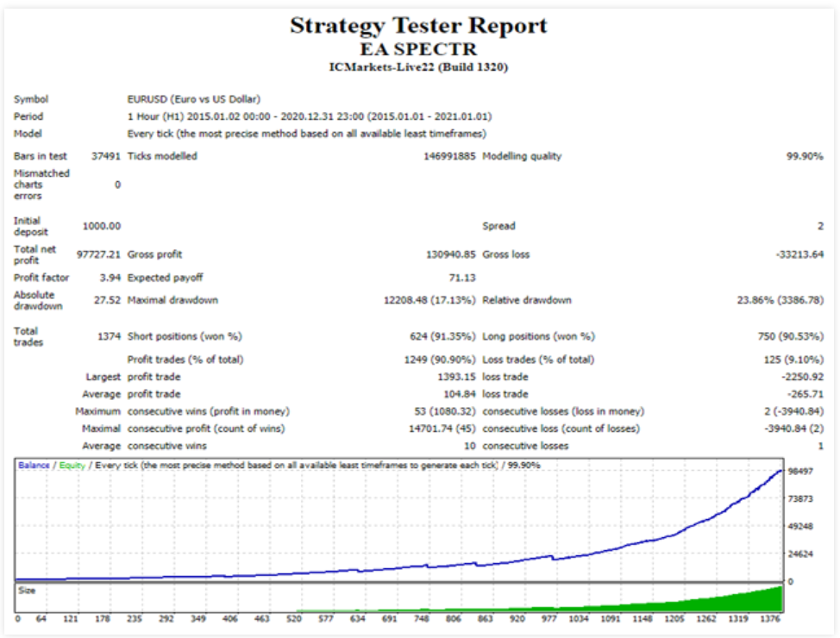This screenshot has height=638, width=840.
Task: Select the 'Relative drawdown' label
Action: point(527,300)
